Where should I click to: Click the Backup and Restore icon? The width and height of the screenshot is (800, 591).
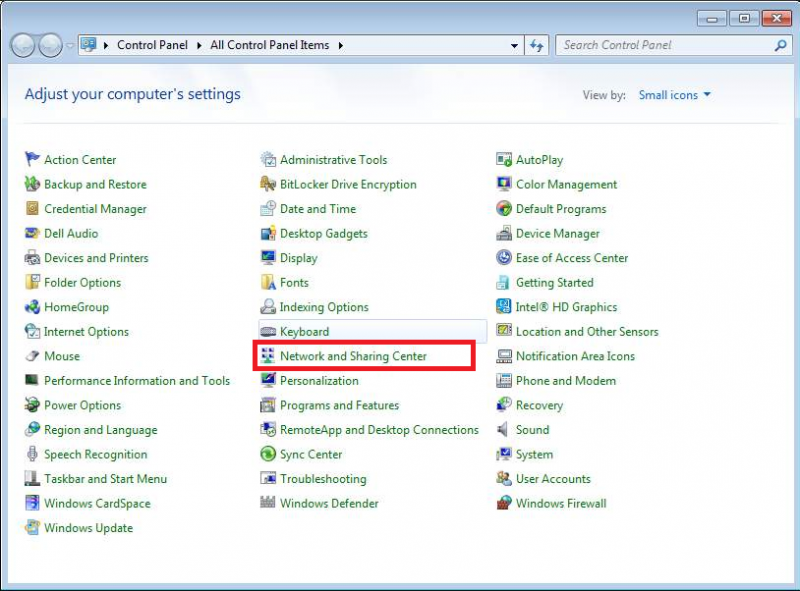32,184
